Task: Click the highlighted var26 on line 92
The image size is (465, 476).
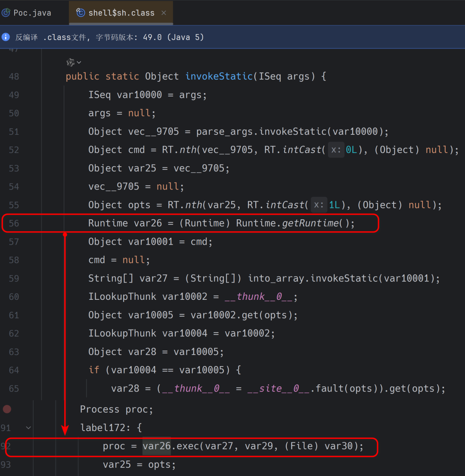Action: 157,446
